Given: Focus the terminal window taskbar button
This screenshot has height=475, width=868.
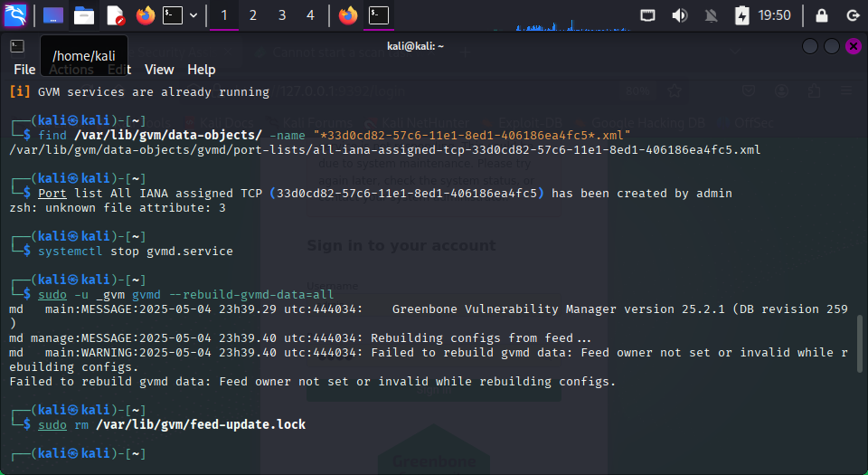Looking at the screenshot, I should point(379,15).
